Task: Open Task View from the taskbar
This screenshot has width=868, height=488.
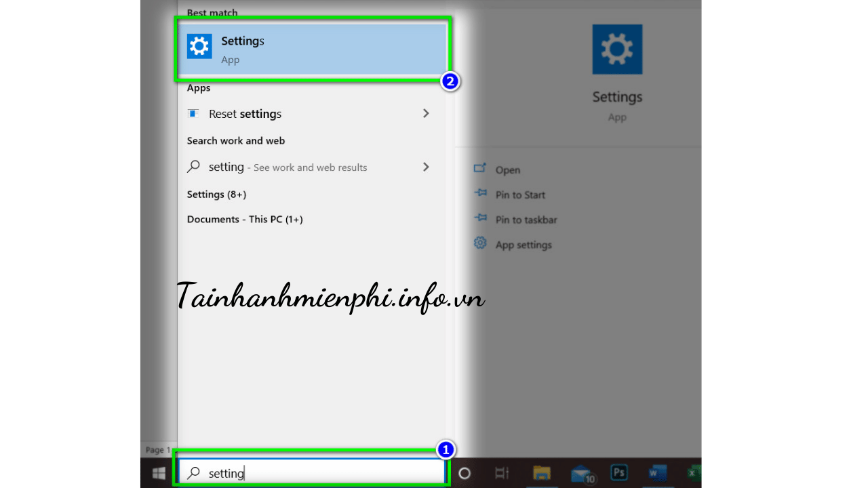Action: [x=502, y=473]
